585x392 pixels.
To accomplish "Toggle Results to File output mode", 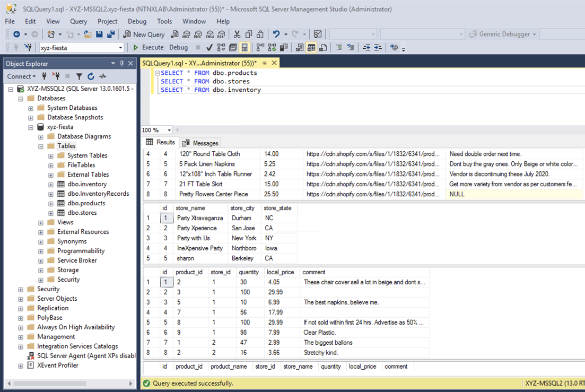I will [x=323, y=47].
